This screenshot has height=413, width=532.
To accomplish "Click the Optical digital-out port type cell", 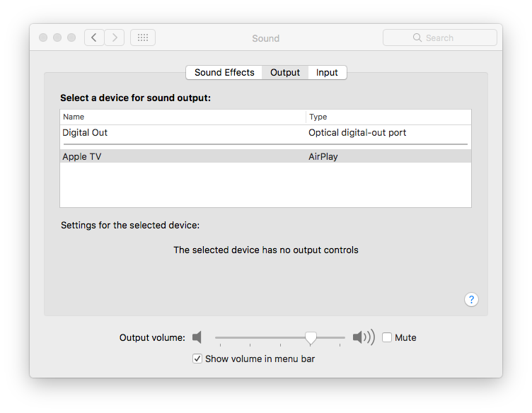I will (x=357, y=132).
